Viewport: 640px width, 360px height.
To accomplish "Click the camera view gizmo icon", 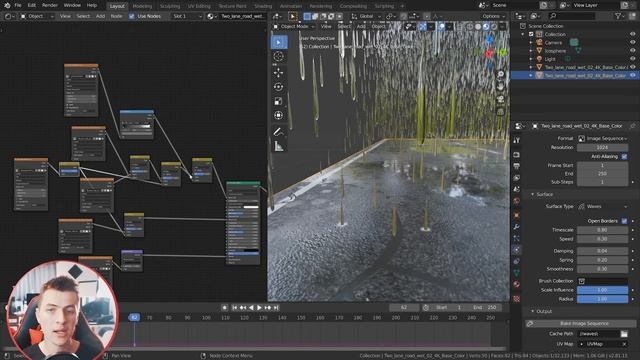I will 500,99.
